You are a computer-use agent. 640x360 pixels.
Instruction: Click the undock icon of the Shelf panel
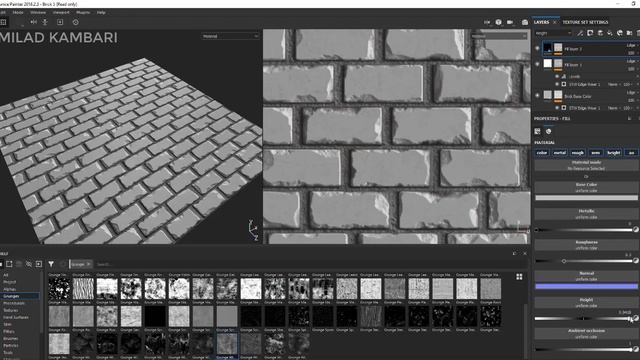514,253
